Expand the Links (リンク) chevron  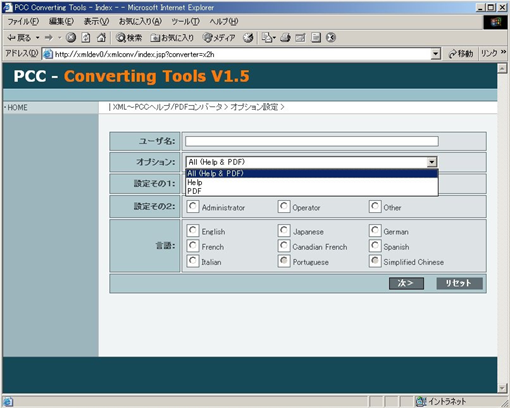503,52
